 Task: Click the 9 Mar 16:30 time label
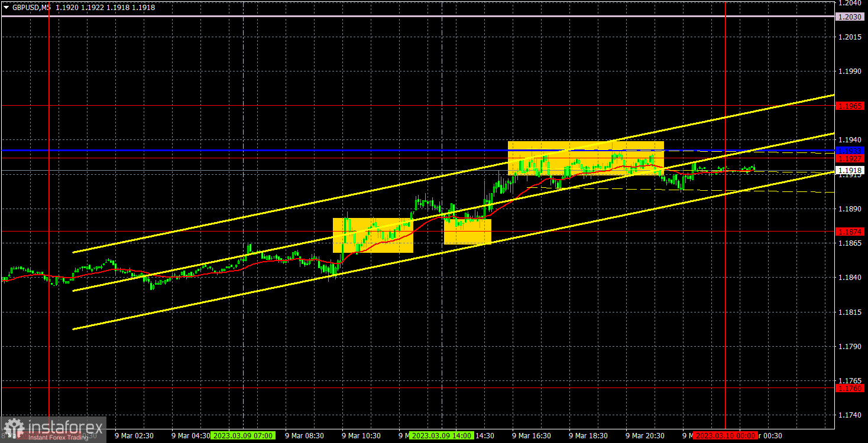[531, 435]
